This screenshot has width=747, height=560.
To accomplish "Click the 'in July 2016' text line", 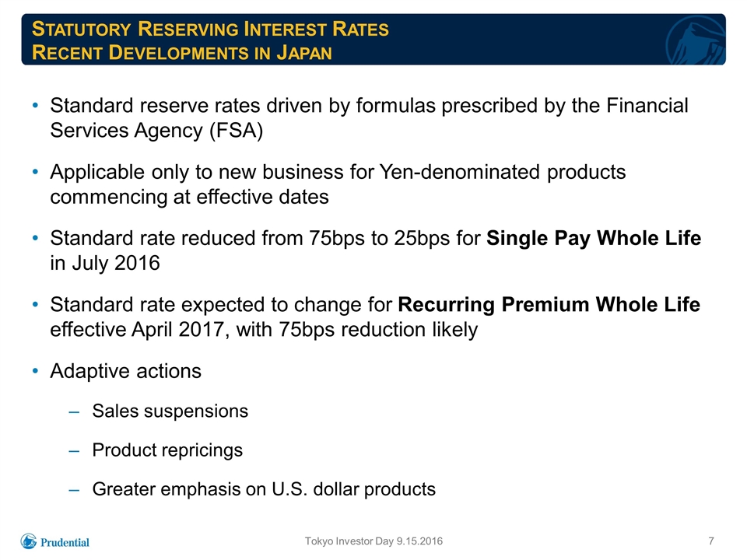I will coord(105,263).
